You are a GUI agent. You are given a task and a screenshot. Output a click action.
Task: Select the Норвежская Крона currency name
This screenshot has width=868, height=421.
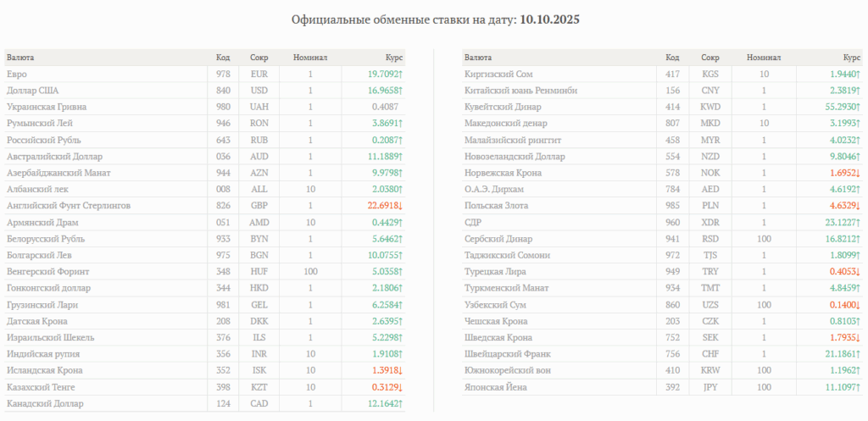pyautogui.click(x=499, y=173)
